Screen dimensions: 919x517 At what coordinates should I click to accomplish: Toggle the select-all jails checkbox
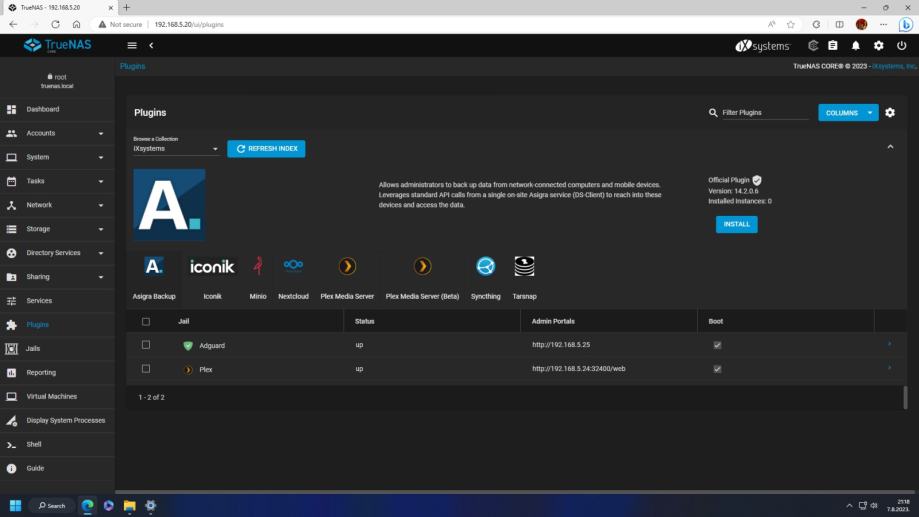pyautogui.click(x=146, y=321)
